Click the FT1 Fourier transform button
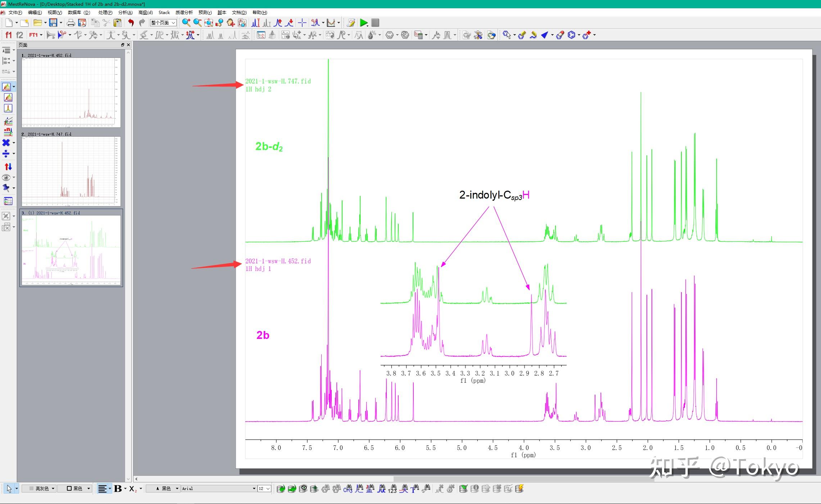Image resolution: width=821 pixels, height=504 pixels. 33,35
